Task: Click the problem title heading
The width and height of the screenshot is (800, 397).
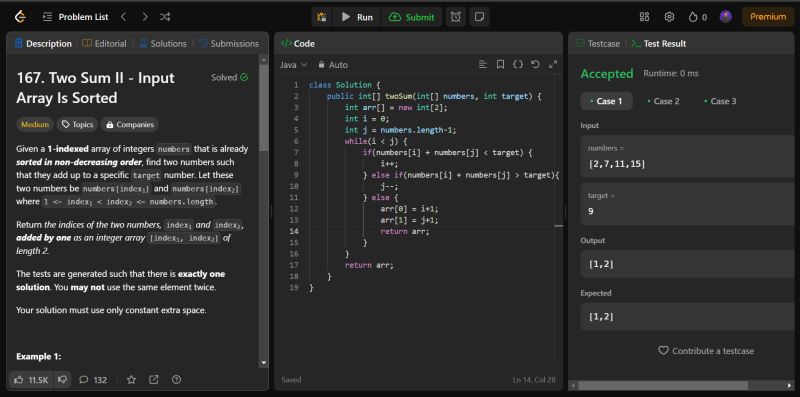Action: [95, 88]
